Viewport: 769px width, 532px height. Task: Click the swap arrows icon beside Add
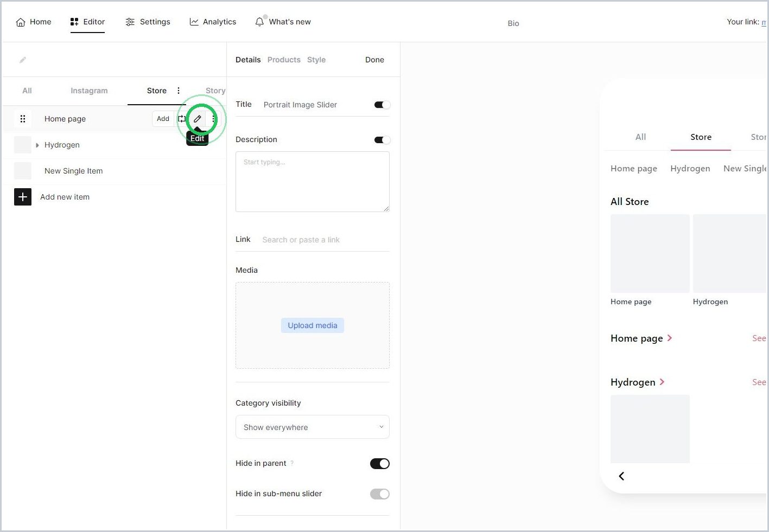(x=182, y=119)
